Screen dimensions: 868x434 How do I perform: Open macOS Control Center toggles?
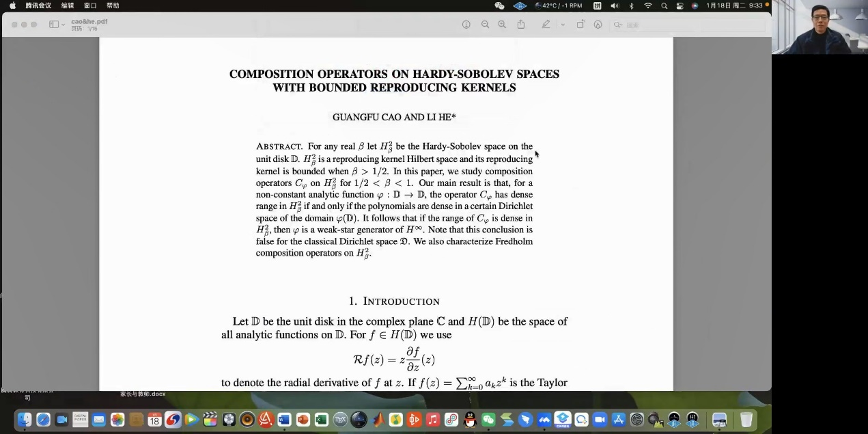[x=680, y=5]
